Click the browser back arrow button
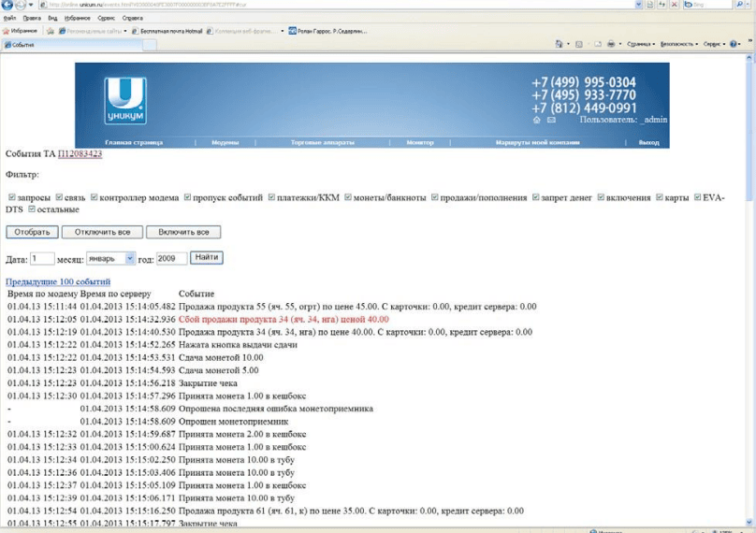Viewport: 756px width, 533px height. pyautogui.click(x=8, y=5)
